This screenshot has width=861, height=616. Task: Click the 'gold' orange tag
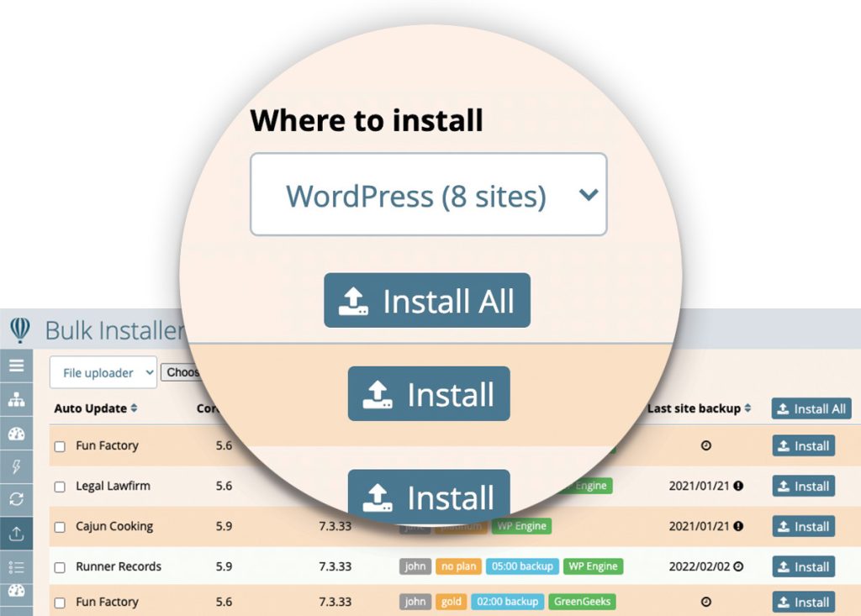452,602
